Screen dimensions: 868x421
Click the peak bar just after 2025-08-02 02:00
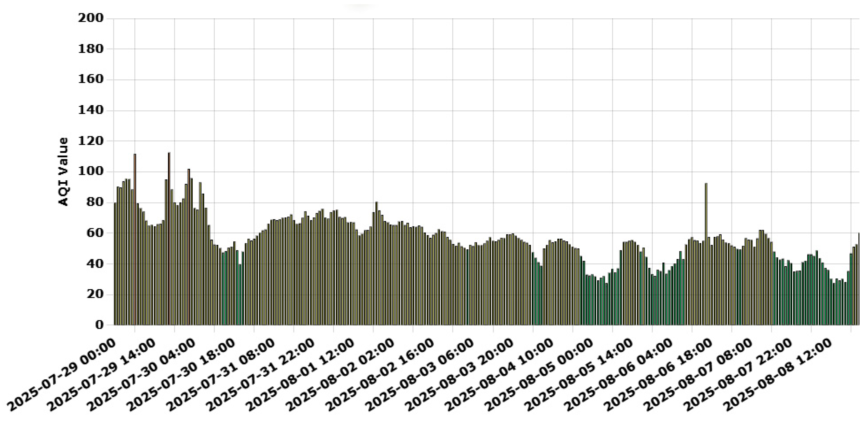377,263
